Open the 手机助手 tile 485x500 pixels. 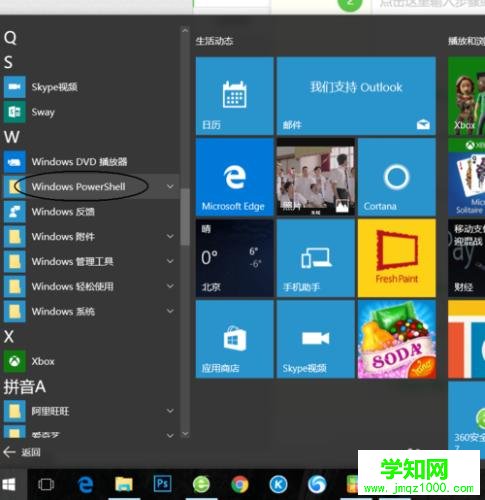316,258
